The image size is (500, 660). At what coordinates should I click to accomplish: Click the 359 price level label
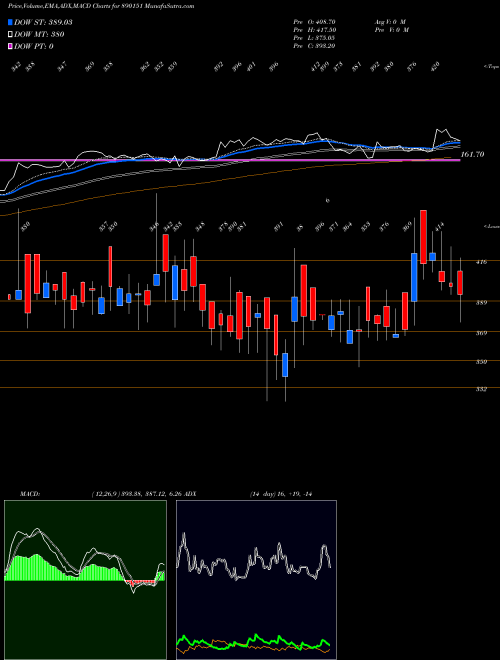[x=481, y=362]
